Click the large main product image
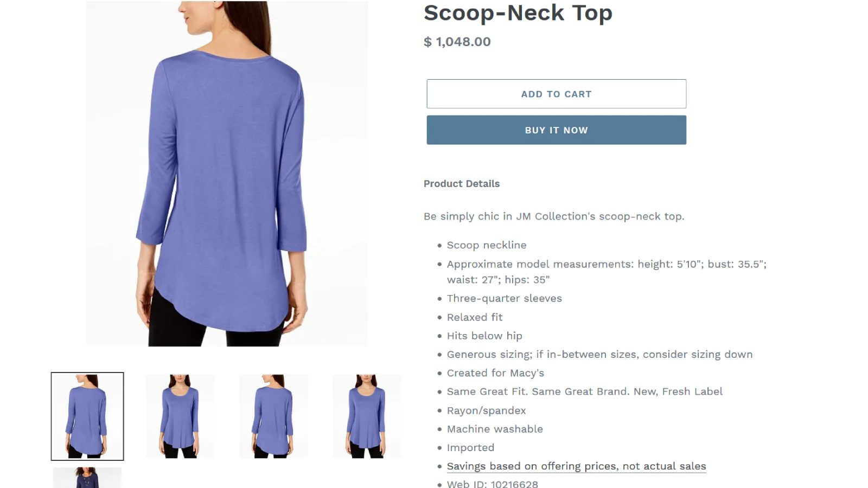Viewport: 868px width, 488px height. pos(227,174)
